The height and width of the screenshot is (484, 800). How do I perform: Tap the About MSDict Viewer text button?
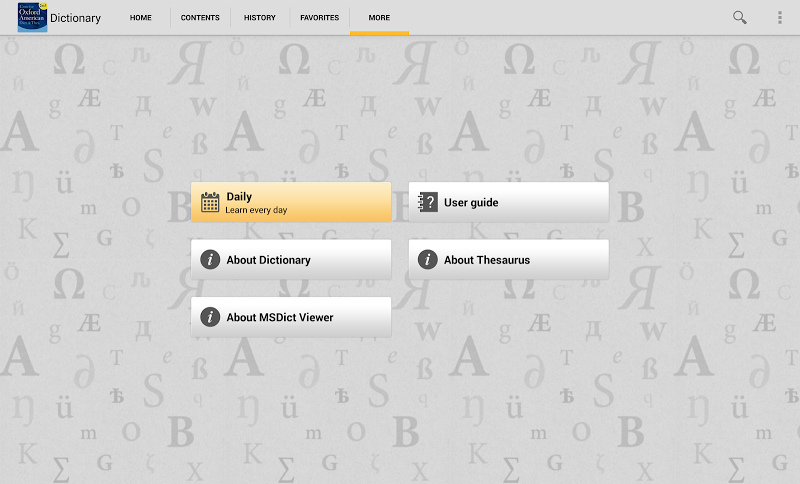pos(280,317)
